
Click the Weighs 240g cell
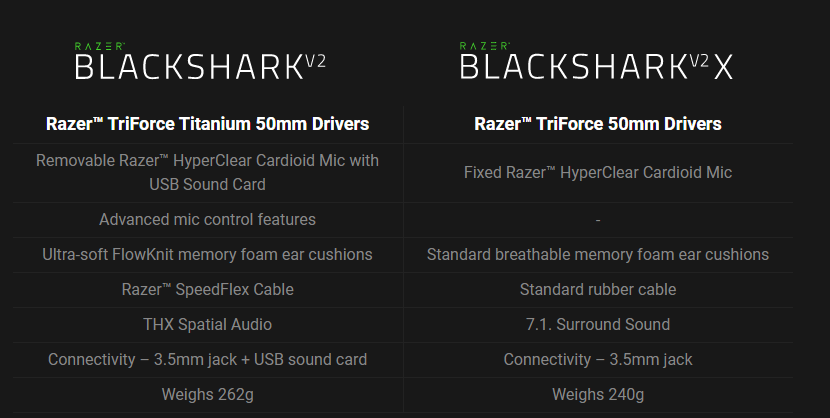point(598,395)
